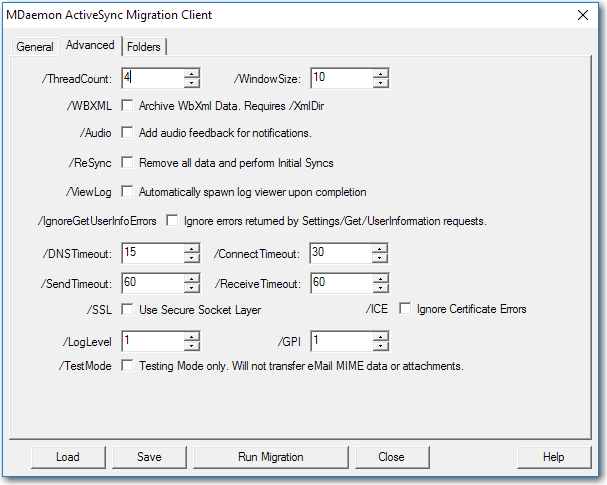Enable Use Secure Socket Layer option
This screenshot has height=485, width=607.
click(x=128, y=309)
